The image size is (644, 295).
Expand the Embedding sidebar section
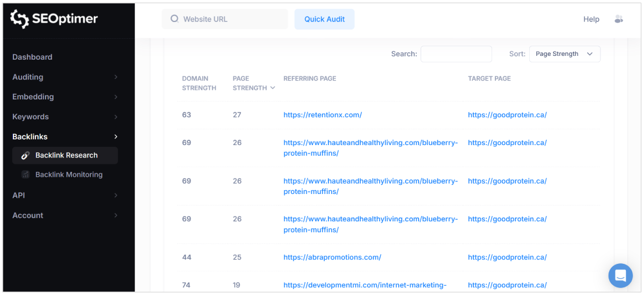[64, 97]
